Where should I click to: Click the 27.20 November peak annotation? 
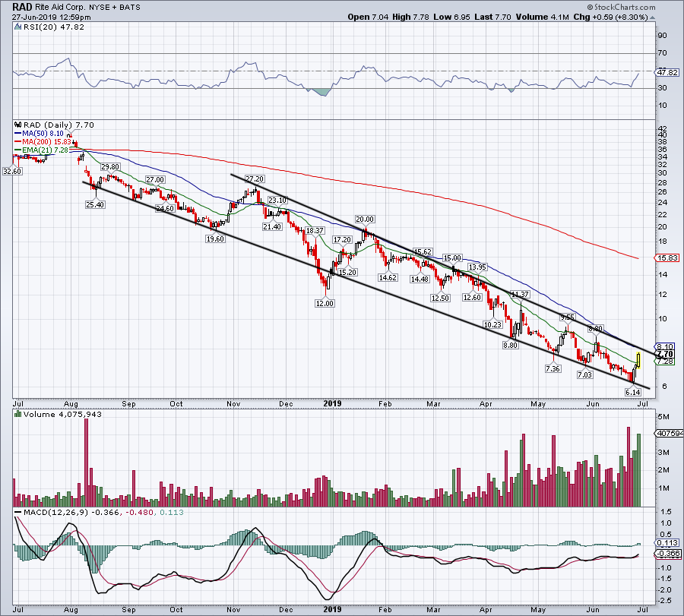tap(255, 178)
